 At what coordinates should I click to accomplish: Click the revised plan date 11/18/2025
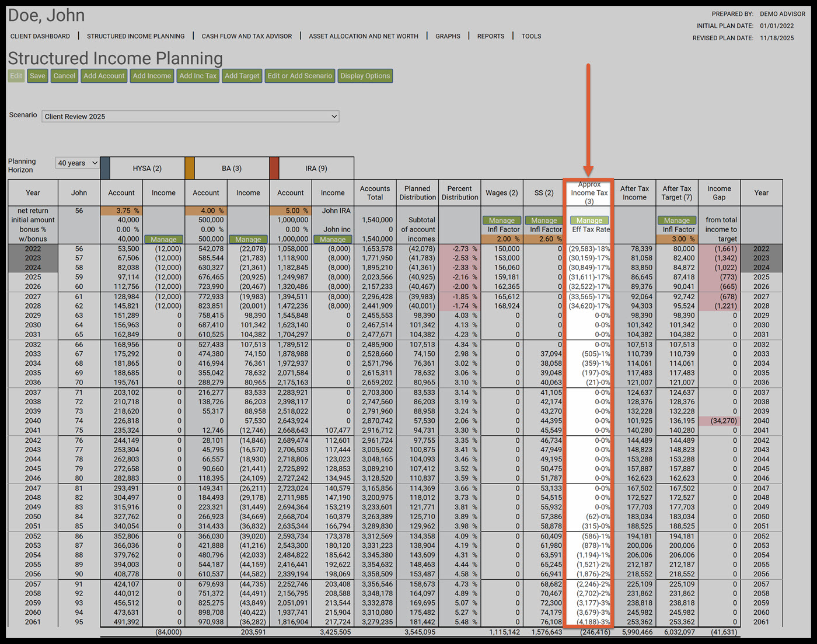(x=777, y=38)
